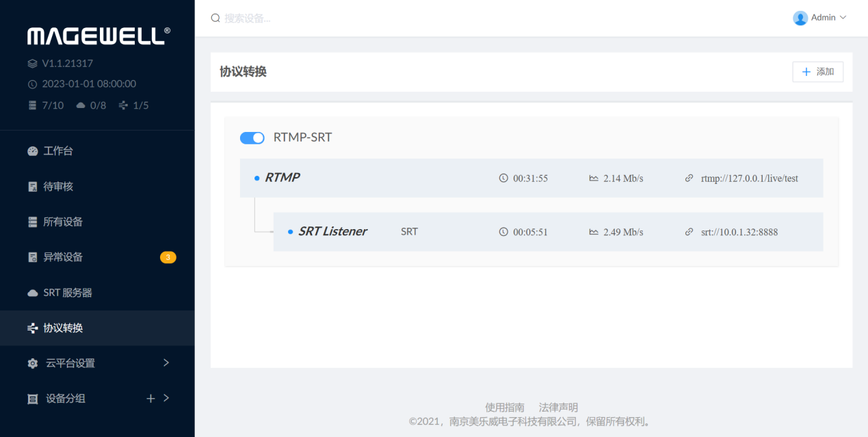Click the orange abnormal devices badge
This screenshot has height=437, width=868.
pos(168,257)
